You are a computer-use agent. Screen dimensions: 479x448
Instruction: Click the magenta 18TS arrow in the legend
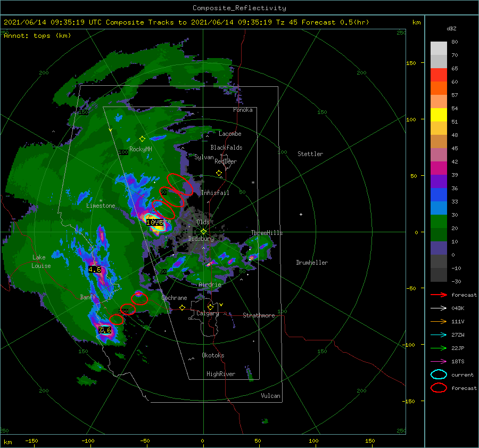point(439,362)
